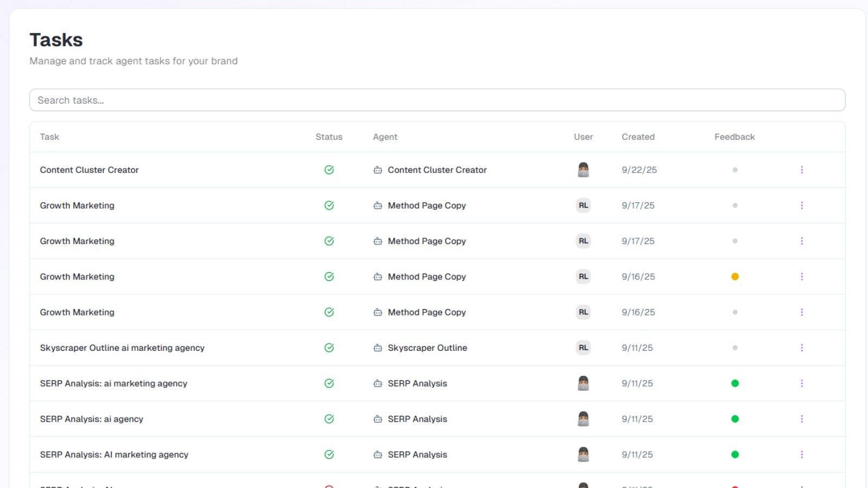Click green feedback dot for SERP Analysis: ai agency

point(735,419)
